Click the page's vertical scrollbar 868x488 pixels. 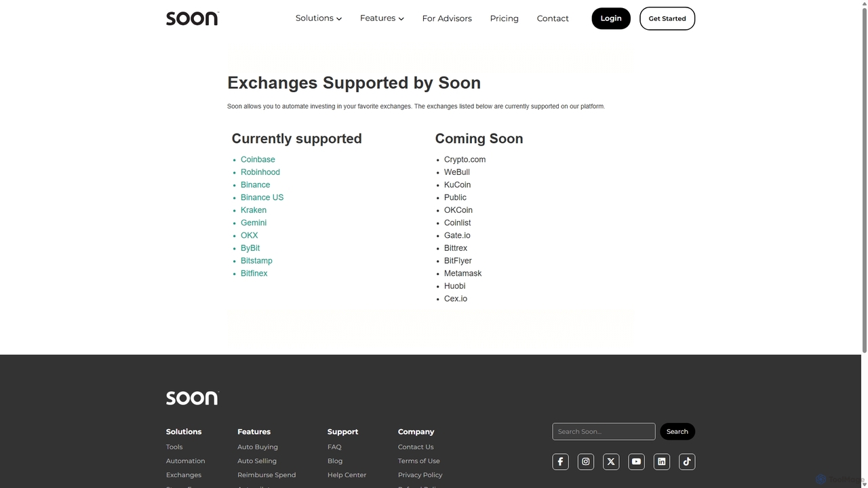pyautogui.click(x=864, y=180)
